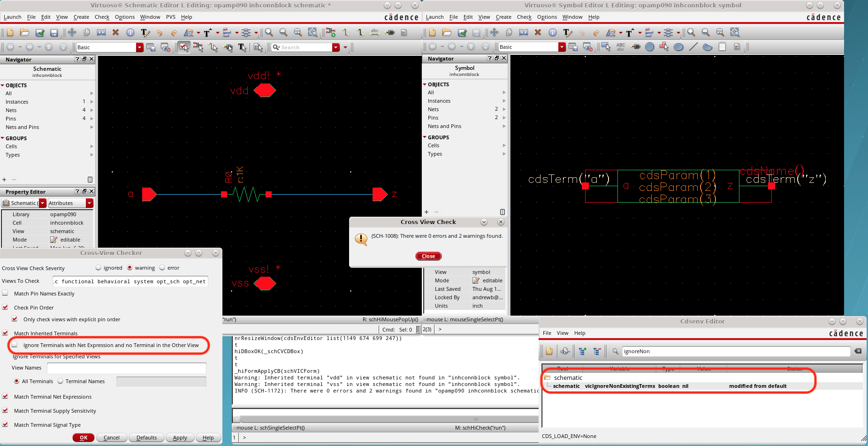
Task: Collapse OBJECTS group in Schematic Navigator
Action: (x=3, y=85)
